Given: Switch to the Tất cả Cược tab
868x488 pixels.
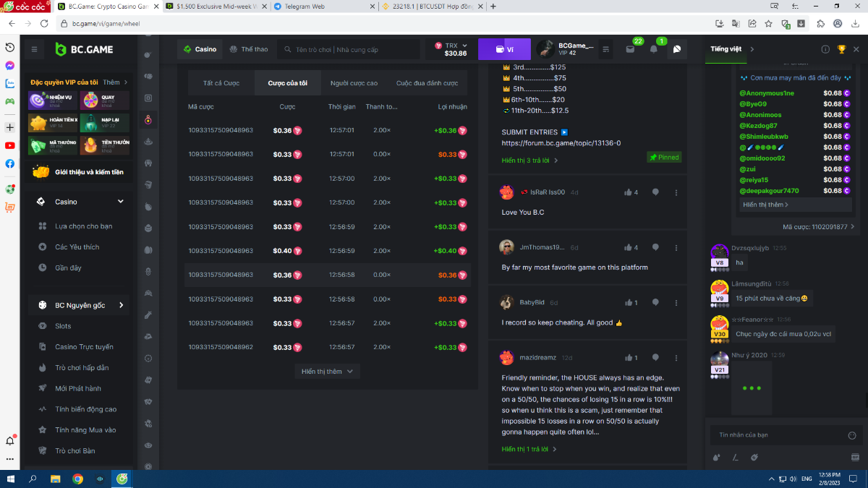Looking at the screenshot, I should (221, 83).
